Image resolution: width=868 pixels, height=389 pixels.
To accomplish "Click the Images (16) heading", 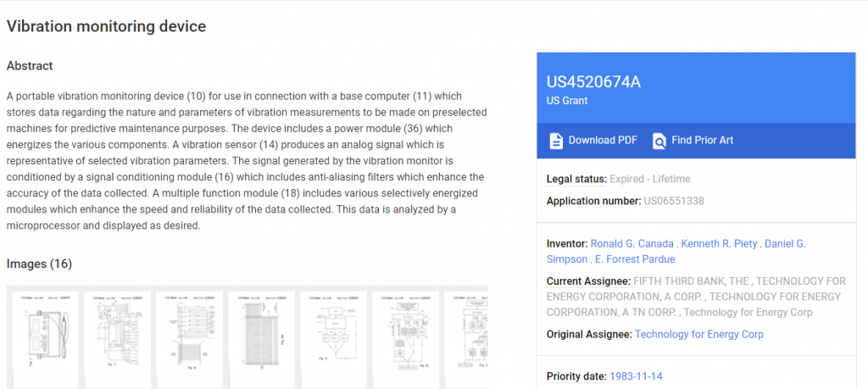I will [39, 264].
